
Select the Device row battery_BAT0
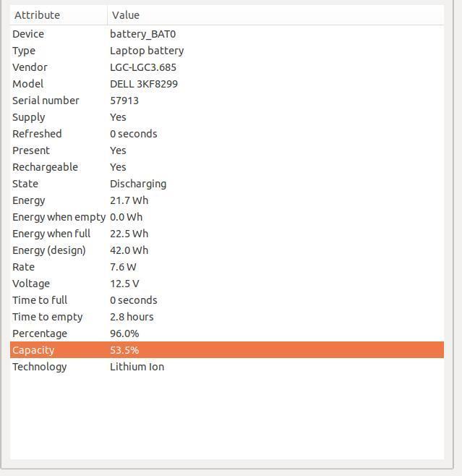(227, 34)
